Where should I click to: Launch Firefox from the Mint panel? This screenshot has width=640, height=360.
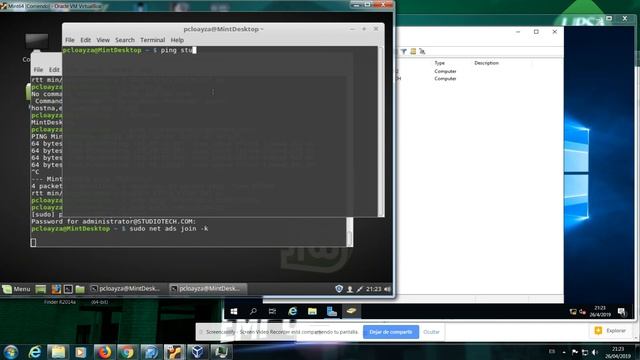[56, 289]
